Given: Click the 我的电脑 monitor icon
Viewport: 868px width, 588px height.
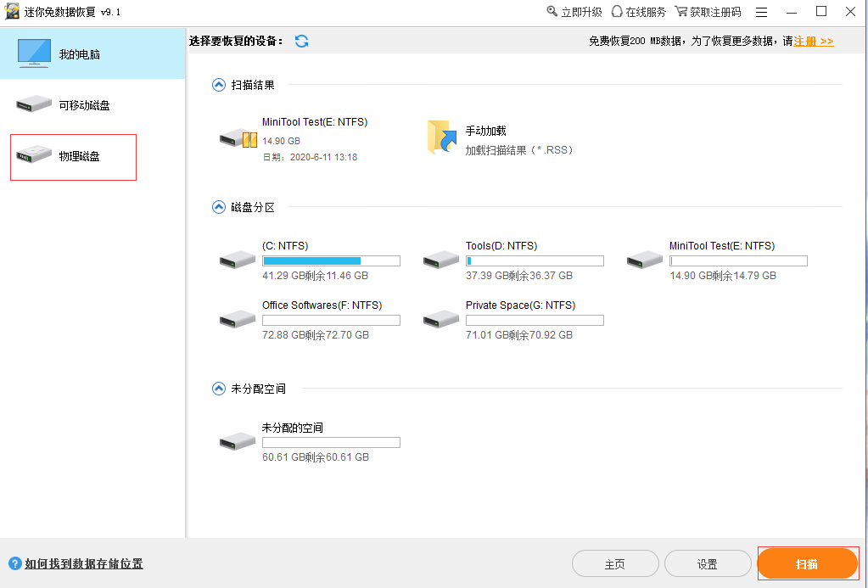Looking at the screenshot, I should (34, 53).
